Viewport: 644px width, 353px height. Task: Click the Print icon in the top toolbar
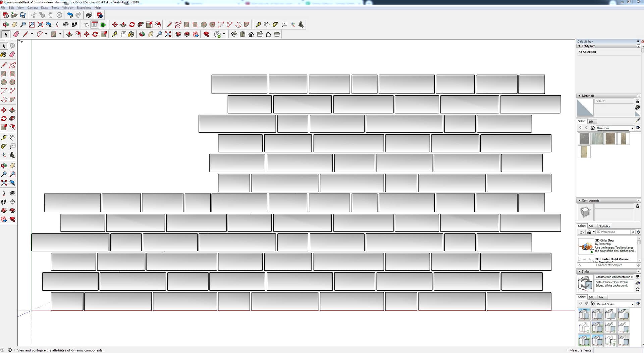pyautogui.click(x=89, y=15)
